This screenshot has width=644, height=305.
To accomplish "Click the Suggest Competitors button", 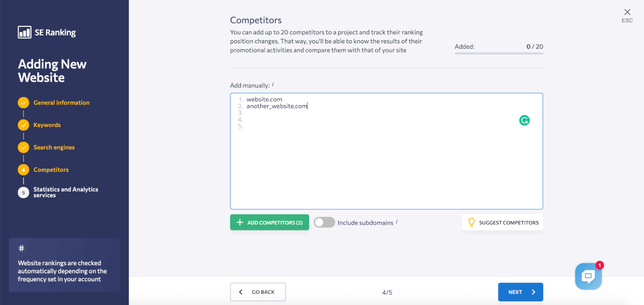I will [502, 222].
